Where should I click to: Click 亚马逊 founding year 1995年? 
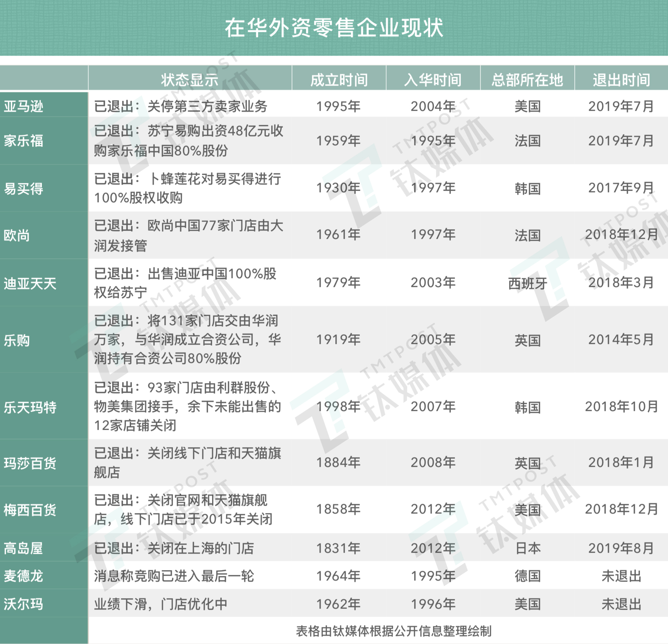[x=338, y=107]
